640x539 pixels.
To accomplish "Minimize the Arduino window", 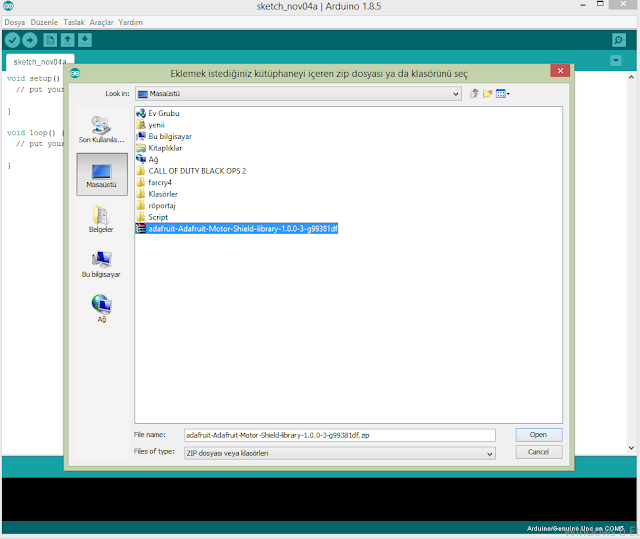I will (583, 5).
